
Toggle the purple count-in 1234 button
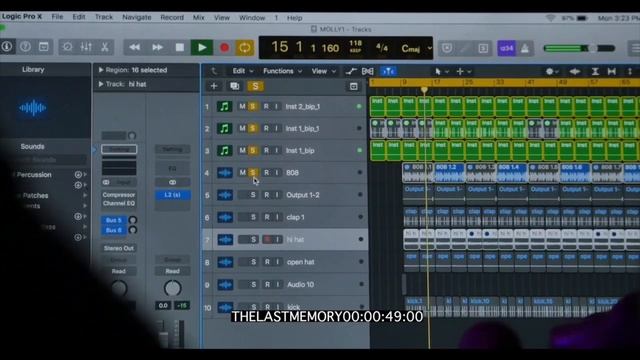click(x=507, y=48)
